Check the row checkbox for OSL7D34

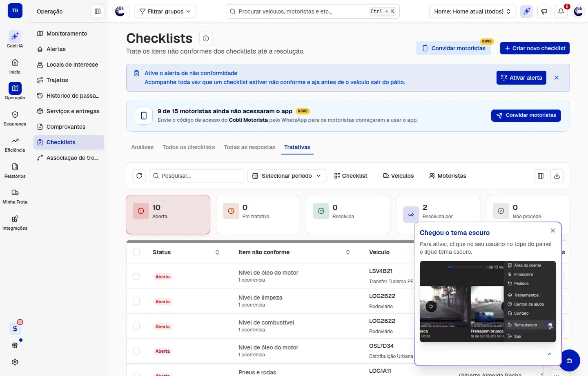coord(136,351)
